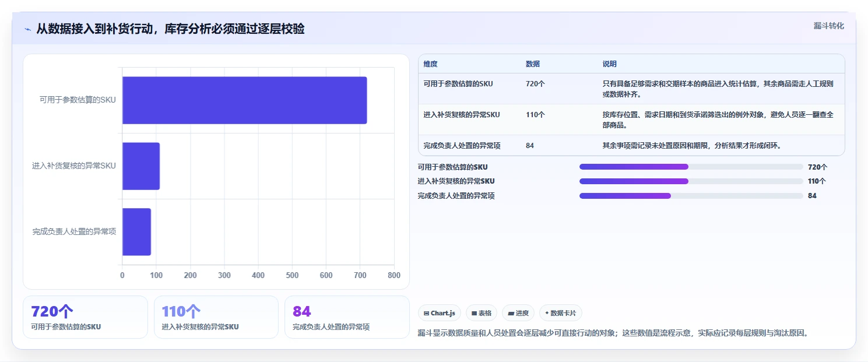Click the 84 value beside the progress bar
Viewport: 868px width, 362px height.
pyautogui.click(x=812, y=196)
